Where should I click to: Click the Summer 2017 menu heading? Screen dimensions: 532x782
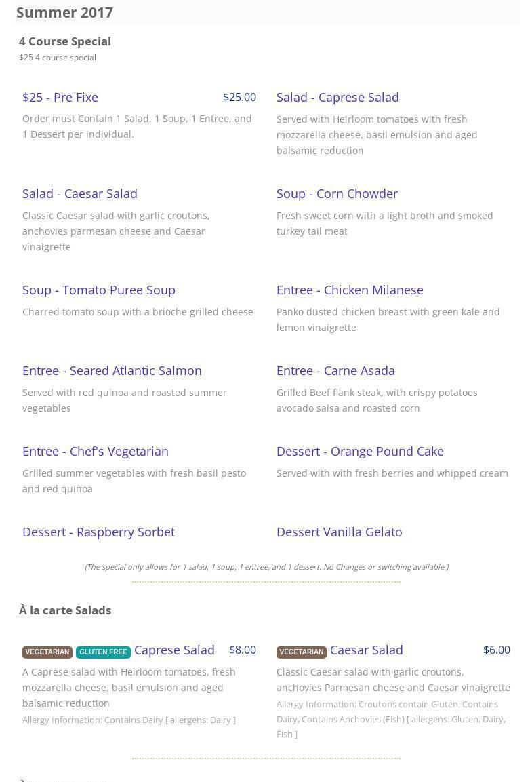[x=64, y=12]
